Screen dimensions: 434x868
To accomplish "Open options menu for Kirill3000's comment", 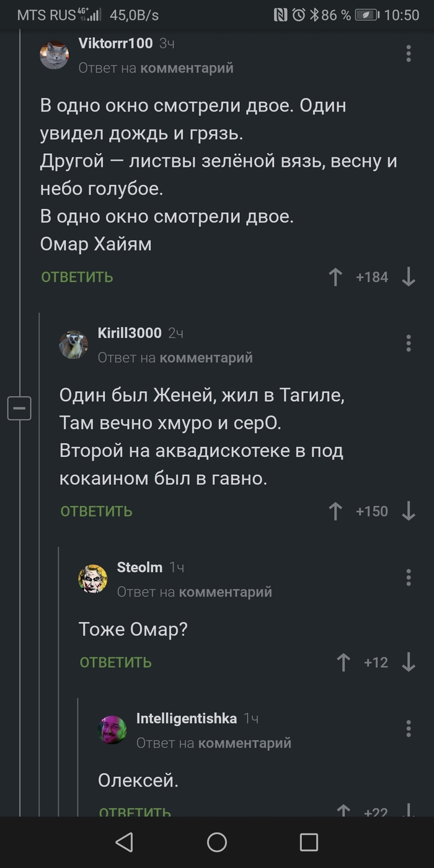I will (x=409, y=343).
